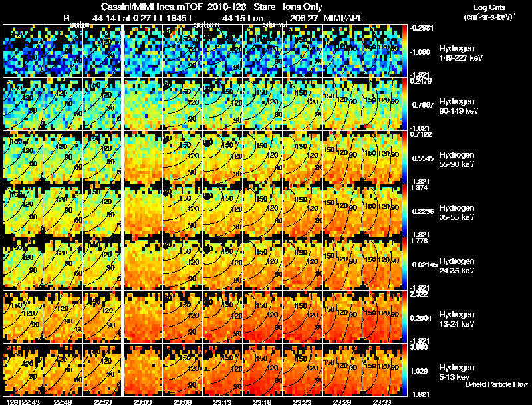
Task: Click the 23:23 time label
Action: 303,402
